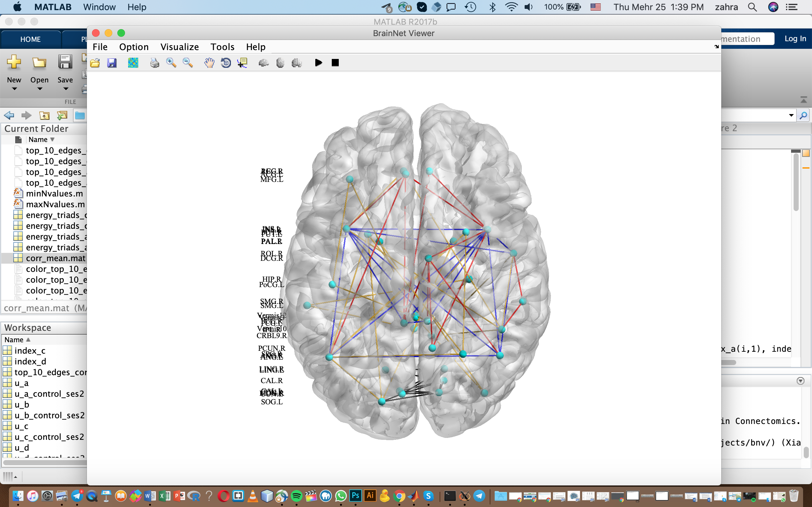Image resolution: width=812 pixels, height=507 pixels.
Task: Toggle the 3D Rotate tool
Action: (226, 63)
